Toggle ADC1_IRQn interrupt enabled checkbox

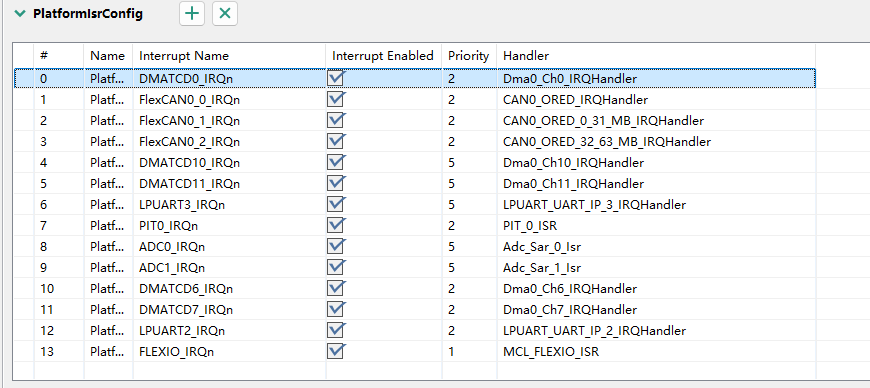pyautogui.click(x=336, y=268)
